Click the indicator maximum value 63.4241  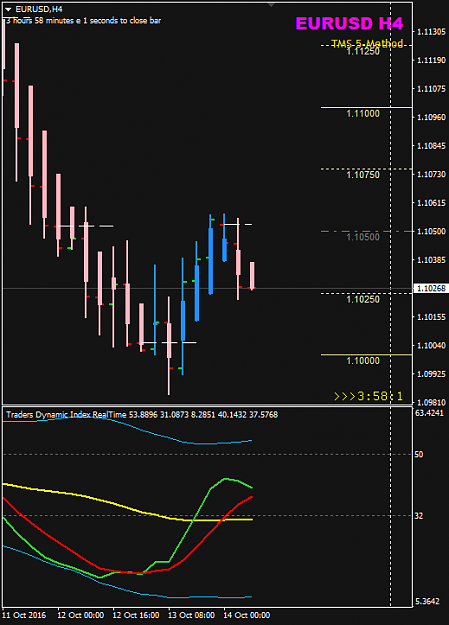pyautogui.click(x=429, y=413)
